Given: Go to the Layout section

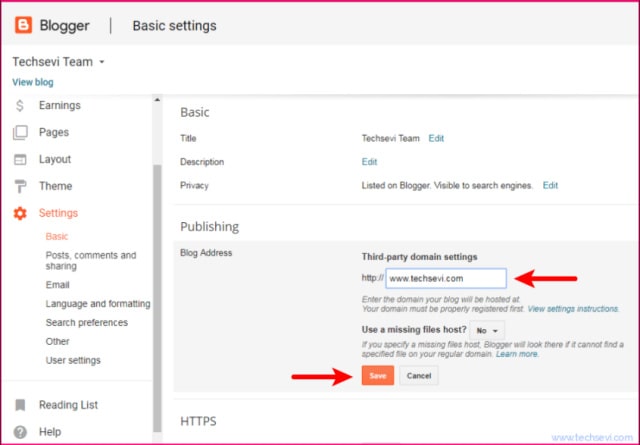Looking at the screenshot, I should (x=55, y=159).
